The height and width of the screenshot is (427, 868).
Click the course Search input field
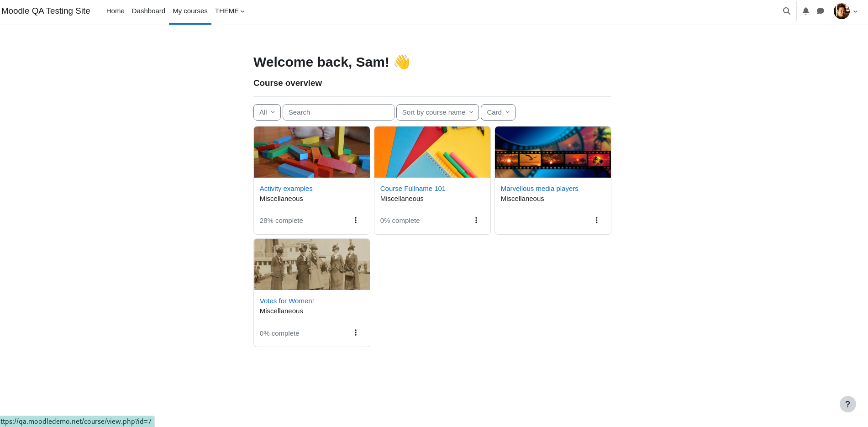[338, 112]
